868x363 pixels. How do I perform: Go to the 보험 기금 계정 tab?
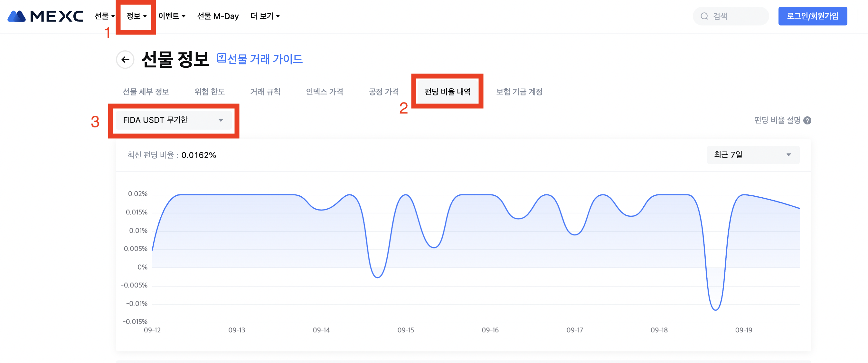coord(519,92)
